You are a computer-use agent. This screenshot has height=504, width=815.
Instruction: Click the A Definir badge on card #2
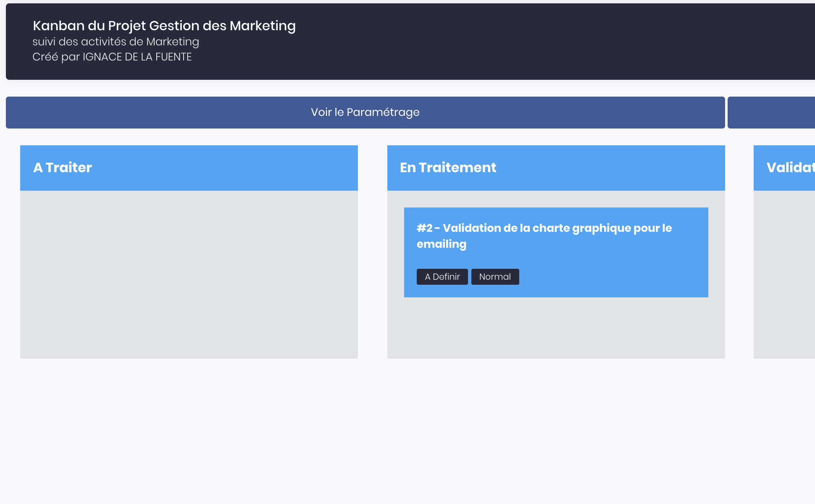[442, 277]
